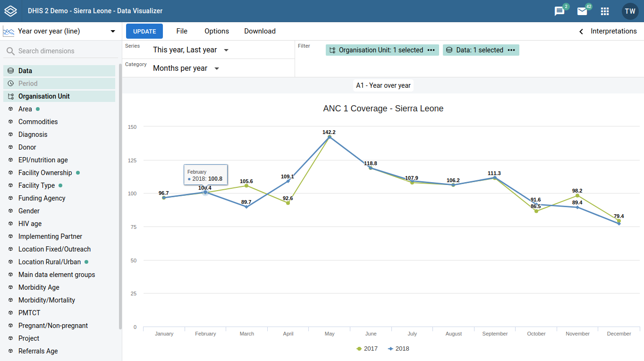Screen dimensions: 644x361
Task: Open the DHIS2 messages icon with 2 notifications
Action: point(559,10)
